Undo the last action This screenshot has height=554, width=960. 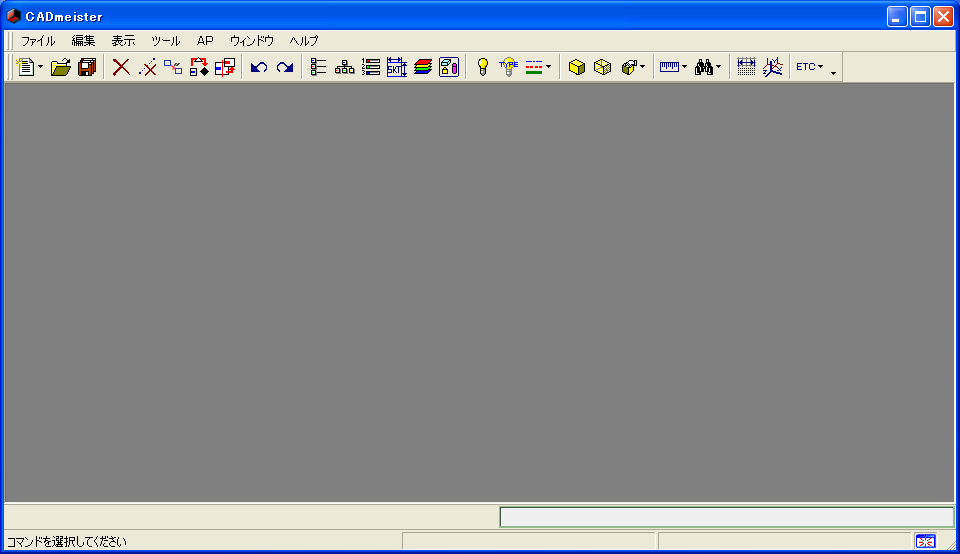pyautogui.click(x=258, y=67)
